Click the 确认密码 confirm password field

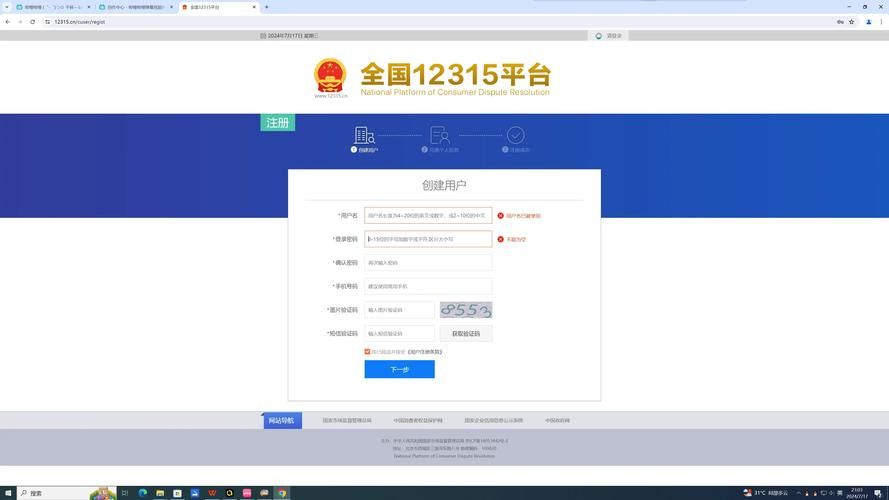(428, 262)
